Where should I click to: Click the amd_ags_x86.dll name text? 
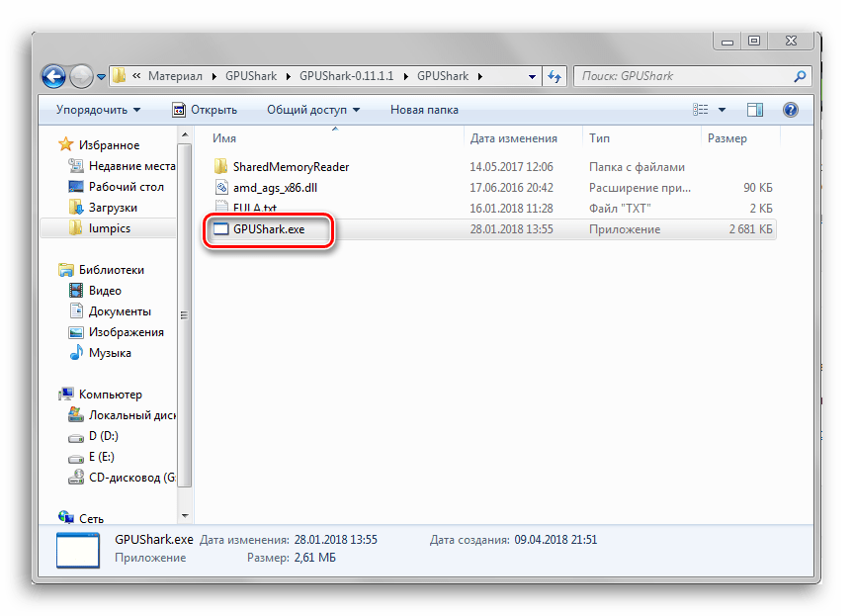pos(275,188)
